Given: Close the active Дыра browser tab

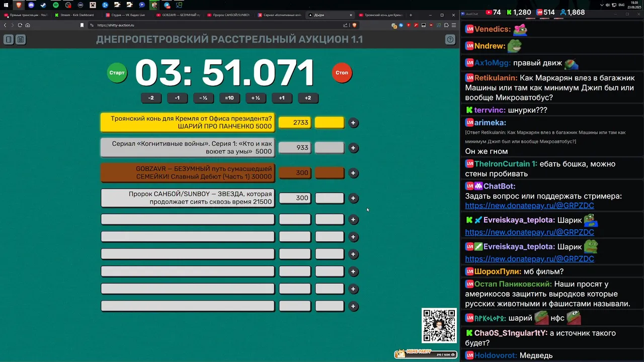Looking at the screenshot, I should pyautogui.click(x=351, y=15).
